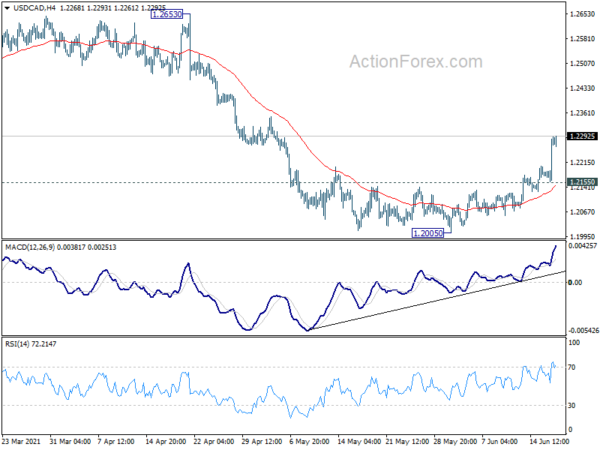Click the ActionForex.com watermark
Image resolution: width=600 pixels, height=450 pixels.
pos(416,62)
